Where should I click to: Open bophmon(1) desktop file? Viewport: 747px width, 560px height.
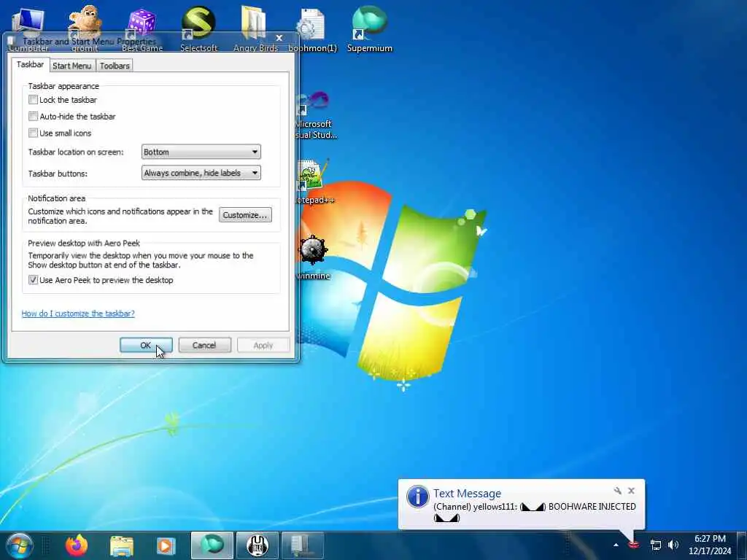(x=312, y=29)
